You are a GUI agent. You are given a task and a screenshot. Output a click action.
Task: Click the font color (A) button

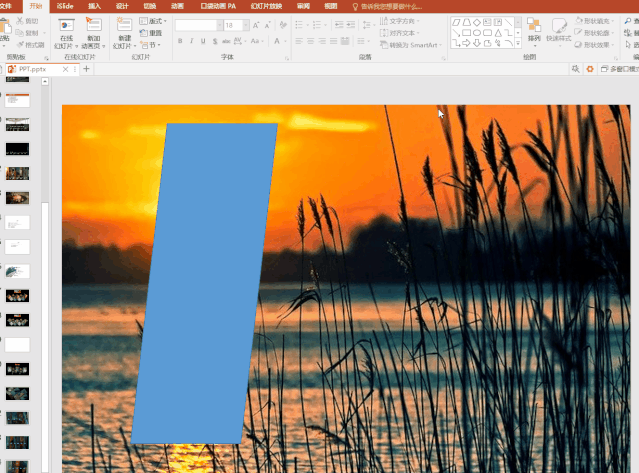[x=277, y=41]
